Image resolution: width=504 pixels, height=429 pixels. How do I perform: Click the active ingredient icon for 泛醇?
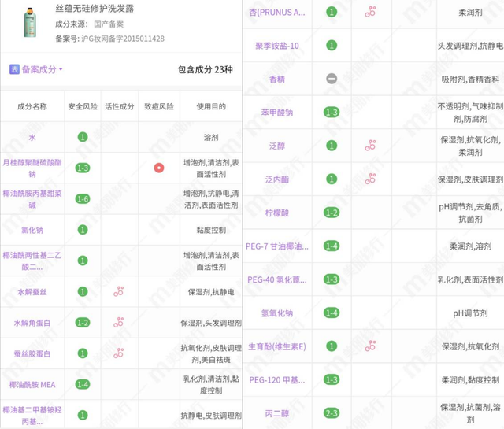coord(370,146)
